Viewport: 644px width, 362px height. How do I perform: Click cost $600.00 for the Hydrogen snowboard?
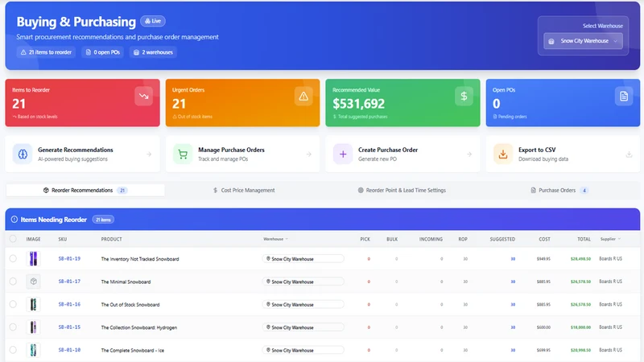pyautogui.click(x=543, y=327)
